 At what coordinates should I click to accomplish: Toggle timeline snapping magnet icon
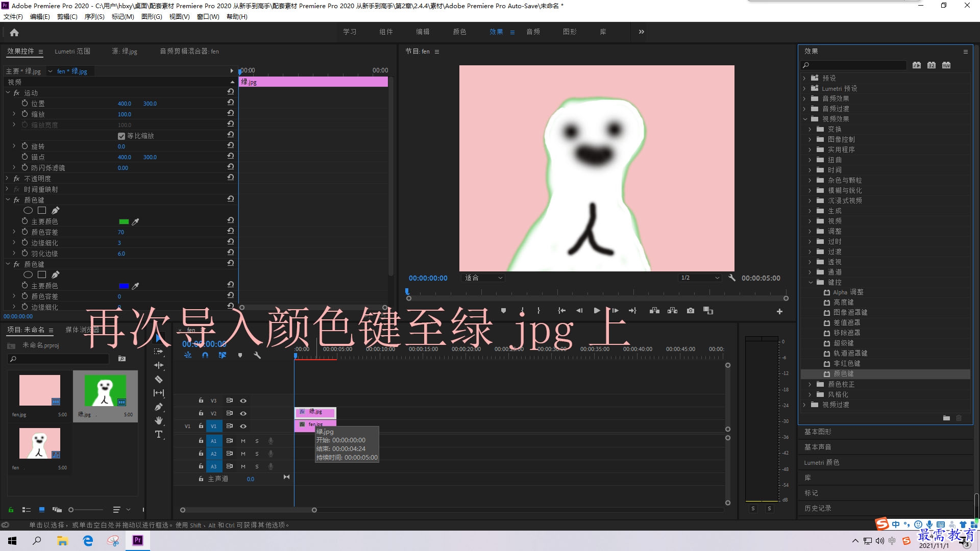click(x=205, y=355)
